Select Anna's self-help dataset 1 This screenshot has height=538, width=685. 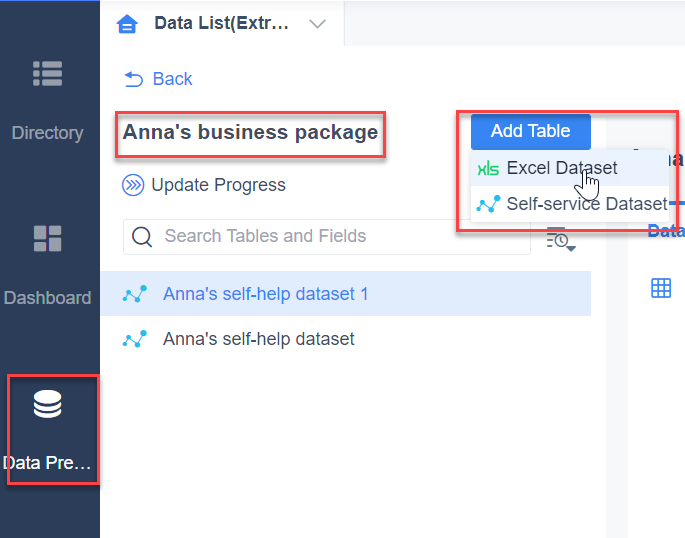[346, 293]
